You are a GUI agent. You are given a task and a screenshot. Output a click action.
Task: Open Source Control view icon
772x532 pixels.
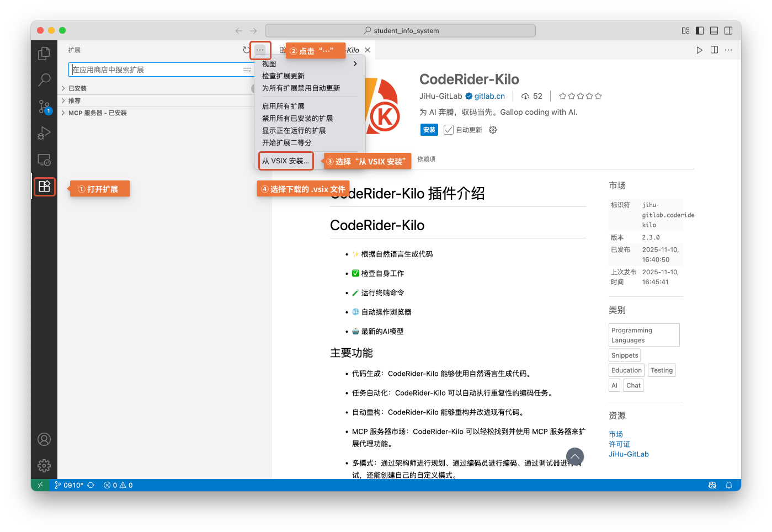[44, 107]
